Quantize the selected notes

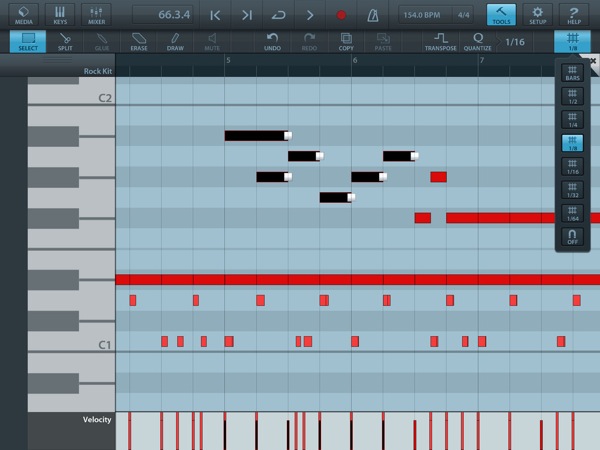[x=478, y=42]
